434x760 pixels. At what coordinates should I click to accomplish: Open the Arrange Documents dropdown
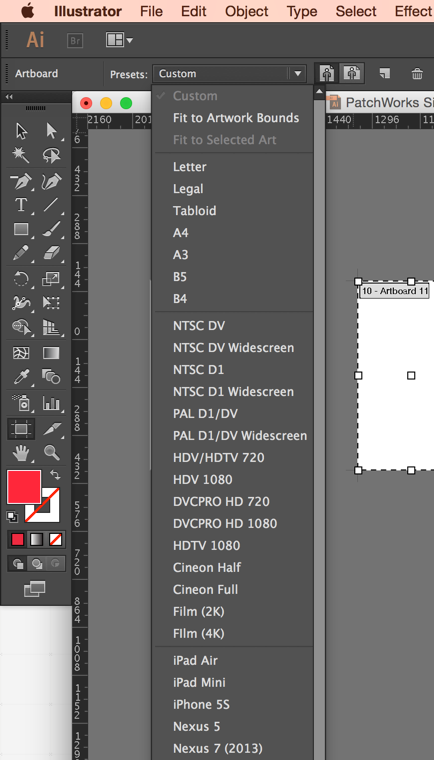(x=119, y=40)
